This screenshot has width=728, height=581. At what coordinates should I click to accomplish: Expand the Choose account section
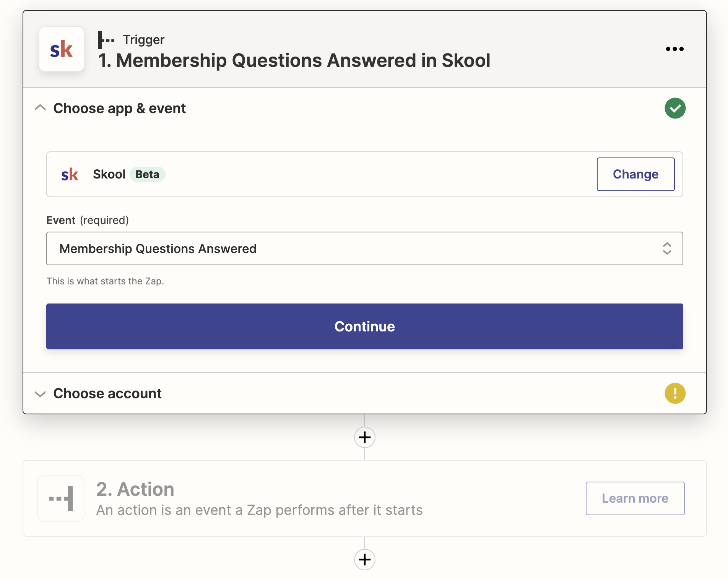click(x=40, y=394)
